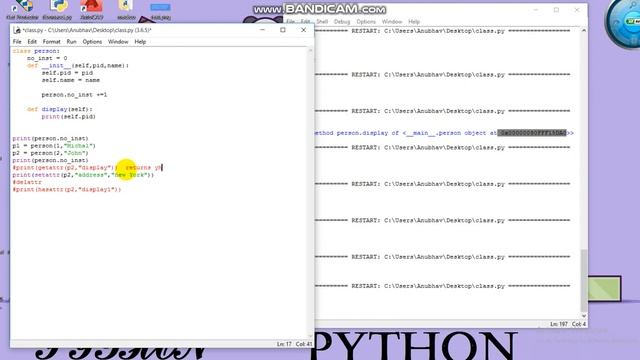Open Options menu in the Python Shell window
640x360 pixels.
(x=366, y=22)
